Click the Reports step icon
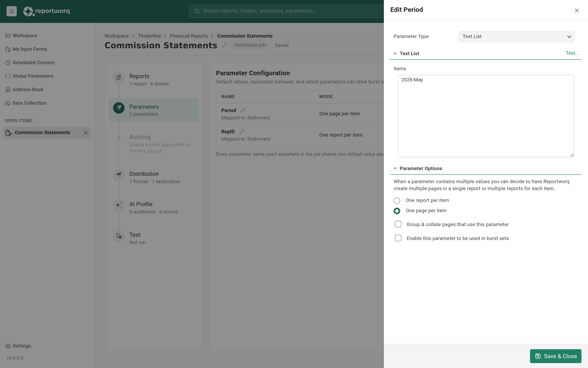 (119, 77)
